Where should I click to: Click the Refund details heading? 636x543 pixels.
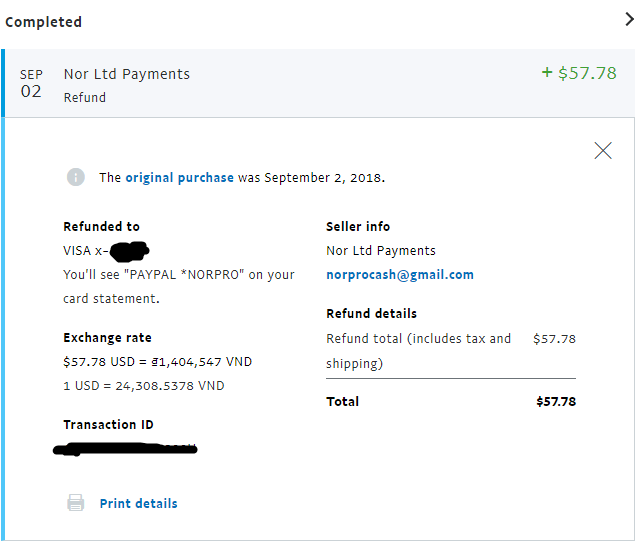(x=371, y=313)
